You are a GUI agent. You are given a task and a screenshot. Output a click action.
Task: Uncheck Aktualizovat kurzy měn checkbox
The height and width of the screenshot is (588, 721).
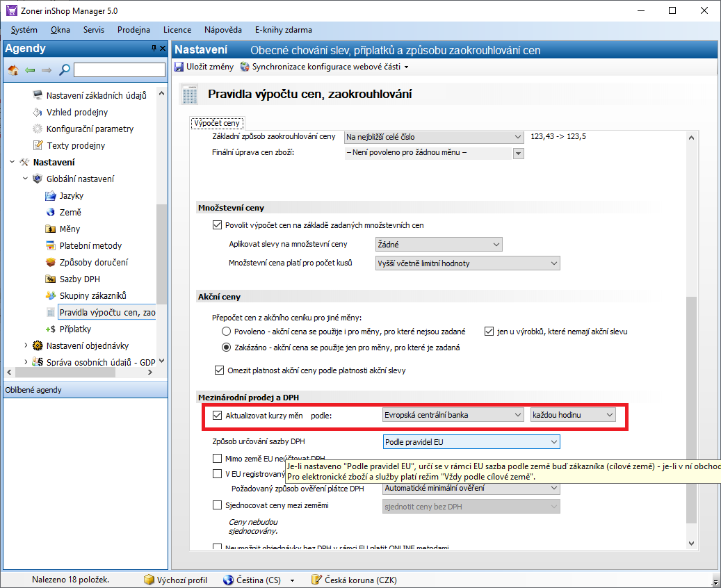coord(217,415)
